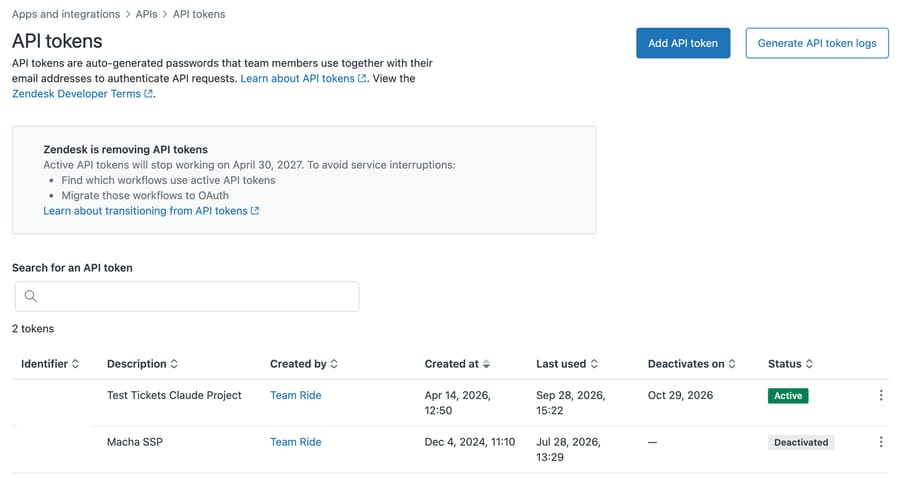Image resolution: width=900 pixels, height=478 pixels.
Task: Click the Active status badge
Action: click(788, 395)
